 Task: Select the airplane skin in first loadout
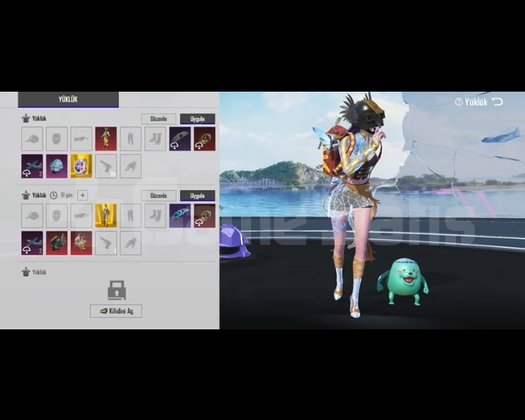pyautogui.click(x=32, y=166)
